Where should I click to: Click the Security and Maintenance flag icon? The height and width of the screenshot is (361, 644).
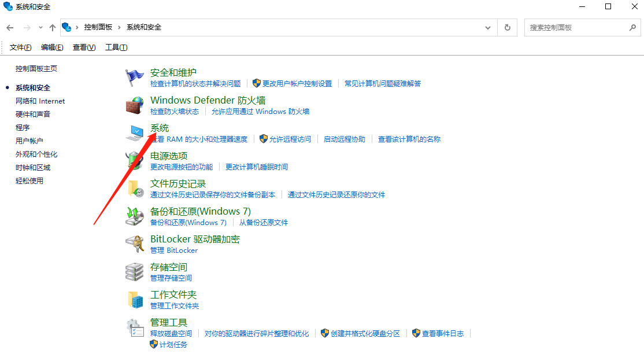pyautogui.click(x=134, y=78)
